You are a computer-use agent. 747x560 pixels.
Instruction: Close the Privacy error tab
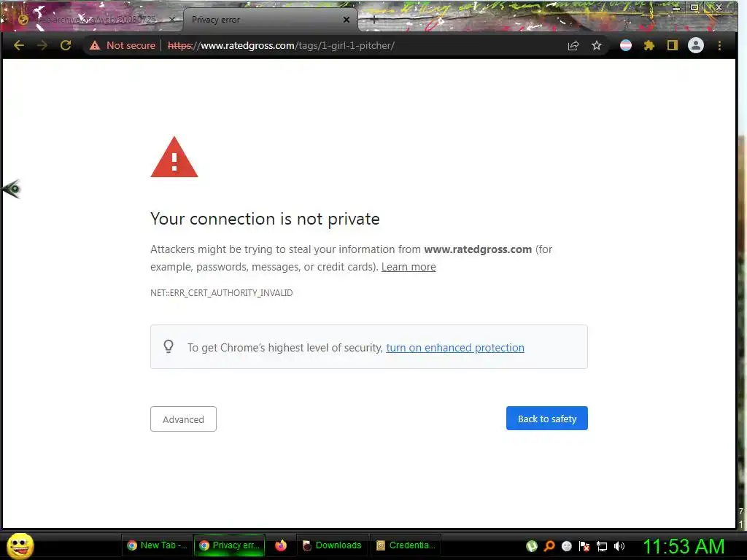coord(347,20)
